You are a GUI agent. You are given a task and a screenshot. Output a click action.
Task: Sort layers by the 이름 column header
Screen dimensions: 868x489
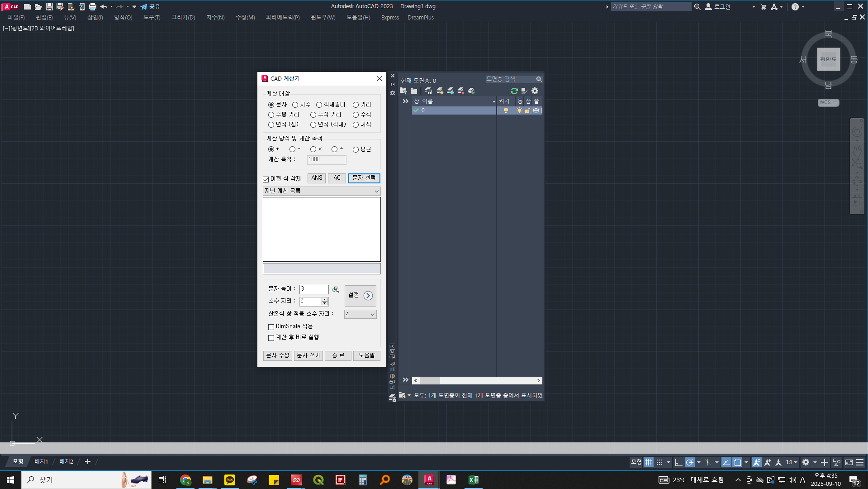pos(459,101)
